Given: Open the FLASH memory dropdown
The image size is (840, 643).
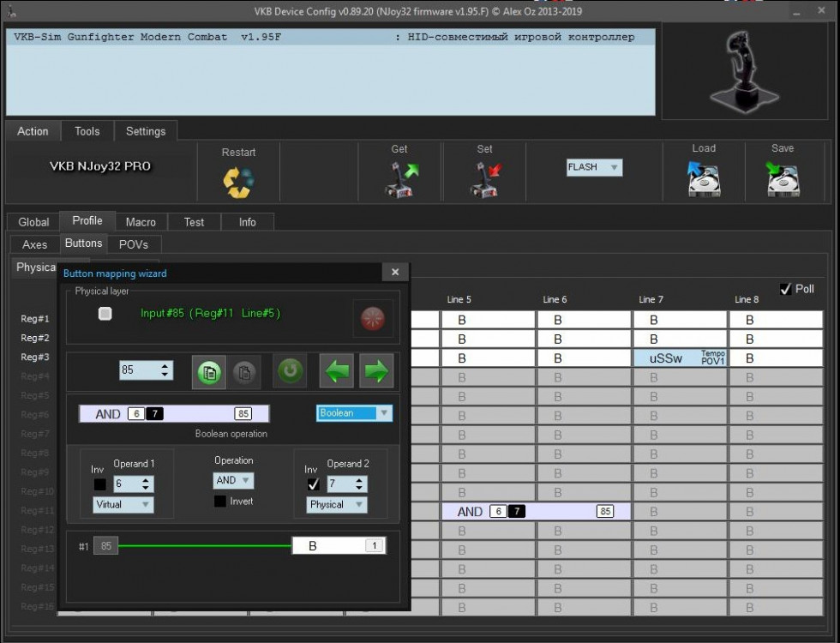Looking at the screenshot, I should click(594, 168).
